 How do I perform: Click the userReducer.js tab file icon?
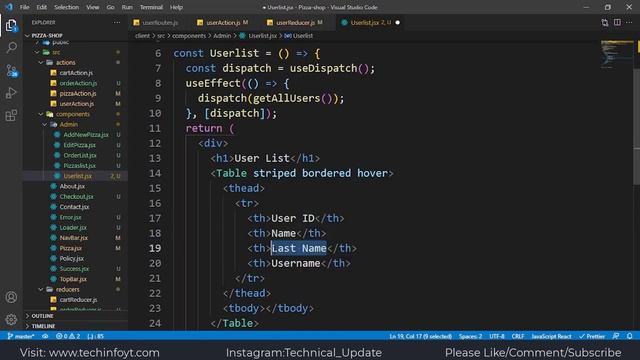click(x=270, y=23)
